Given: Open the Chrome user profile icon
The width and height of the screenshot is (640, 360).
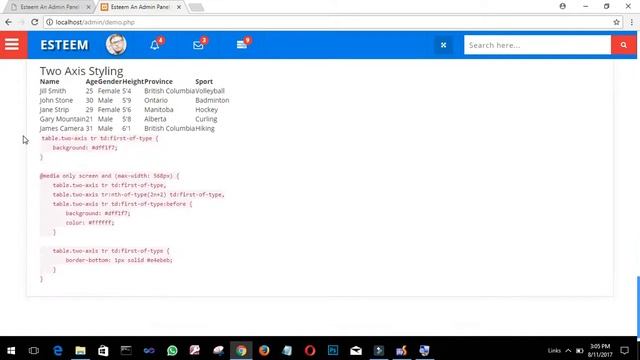Looking at the screenshot, I should pos(563,6).
